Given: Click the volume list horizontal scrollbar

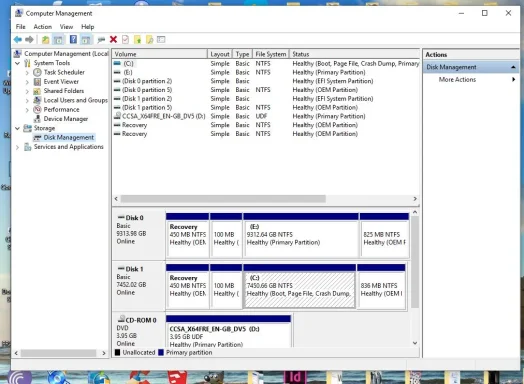Looking at the screenshot, I should (223, 199).
